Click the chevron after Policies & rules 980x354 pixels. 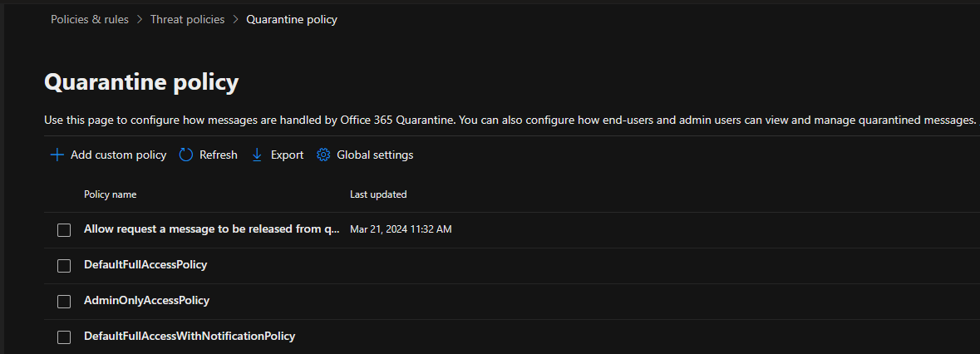click(x=140, y=19)
